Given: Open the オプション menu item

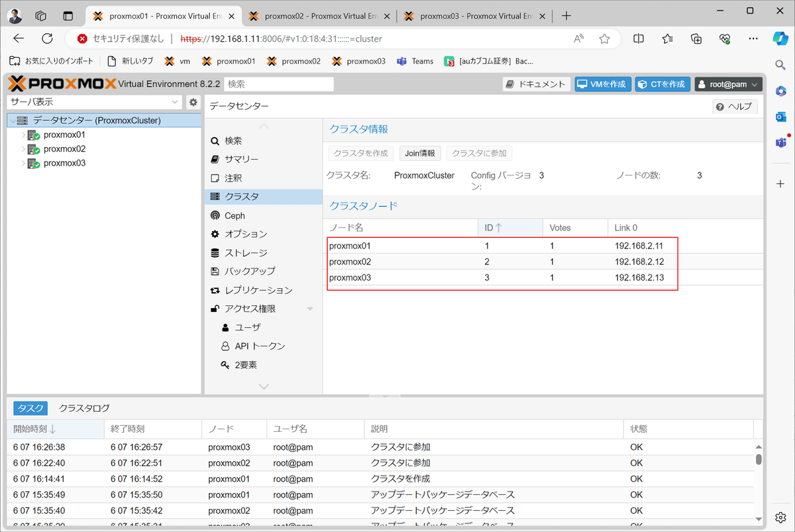Looking at the screenshot, I should coord(264,234).
